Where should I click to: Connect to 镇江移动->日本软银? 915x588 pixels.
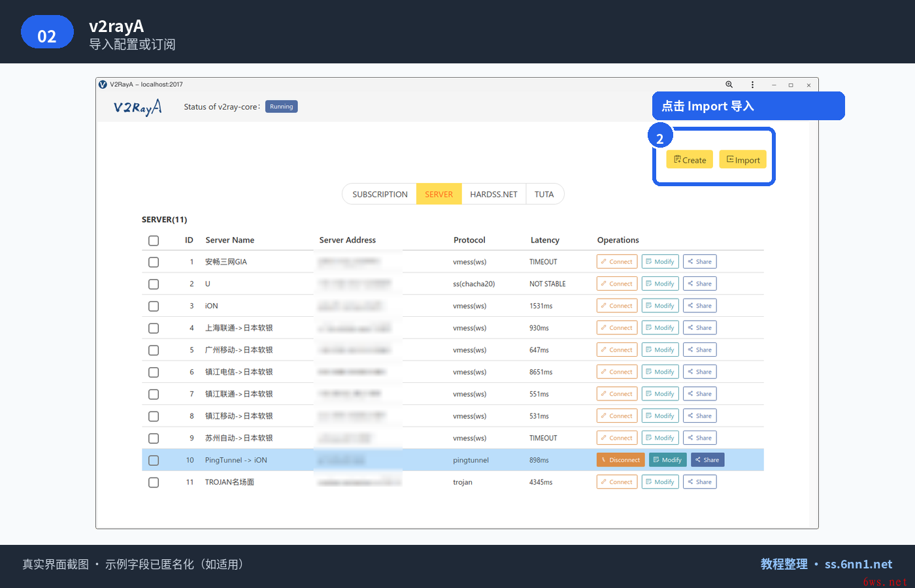tap(617, 416)
